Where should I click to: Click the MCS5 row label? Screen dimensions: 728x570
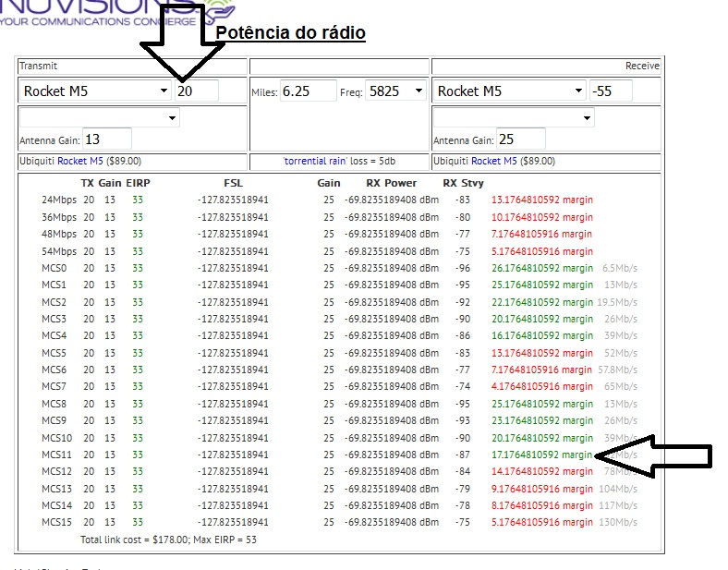pos(54,353)
